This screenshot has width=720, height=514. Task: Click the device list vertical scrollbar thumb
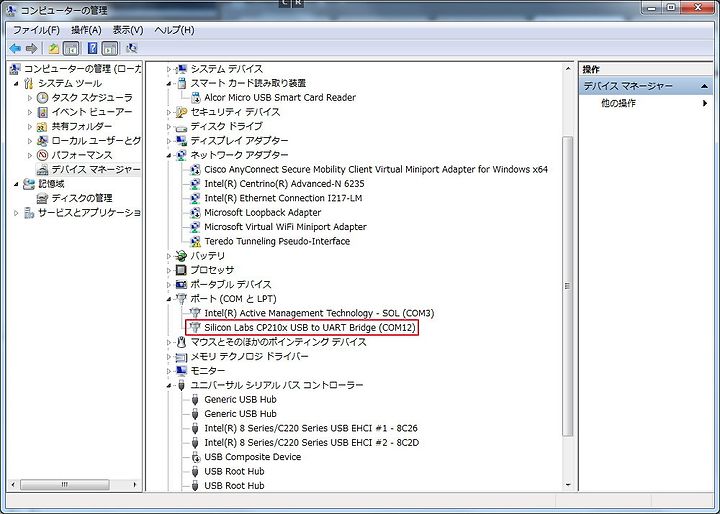point(568,286)
